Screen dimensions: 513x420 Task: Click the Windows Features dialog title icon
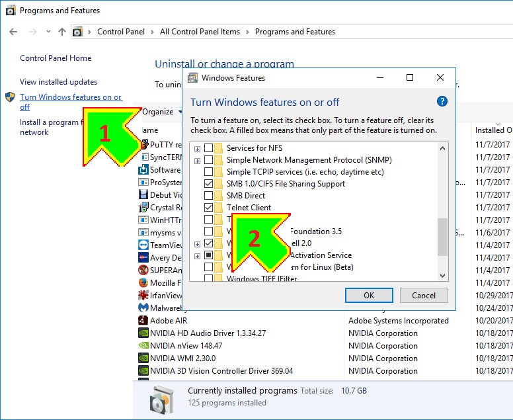(192, 78)
